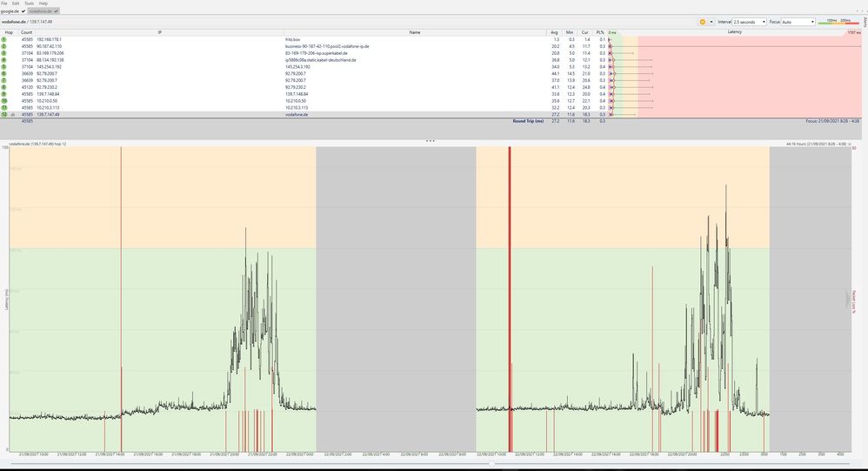Click the Latency graph column header
Viewport: 868px width, 471px height.
click(735, 32)
